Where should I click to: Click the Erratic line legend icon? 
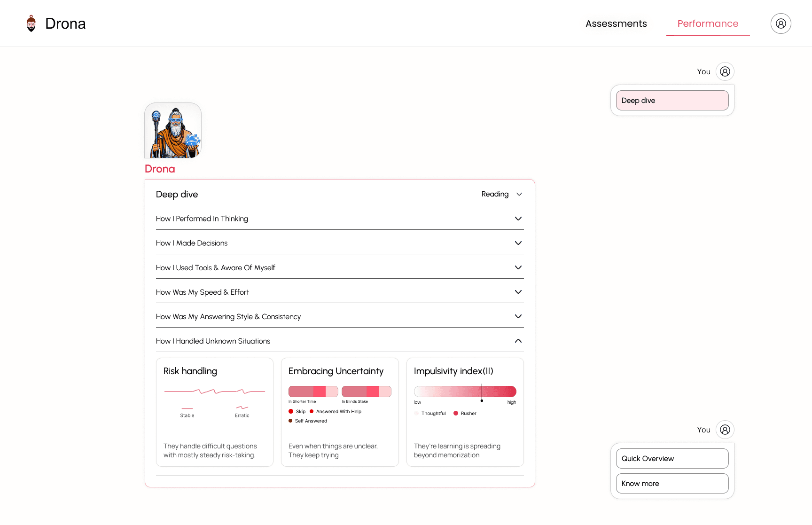click(x=242, y=407)
